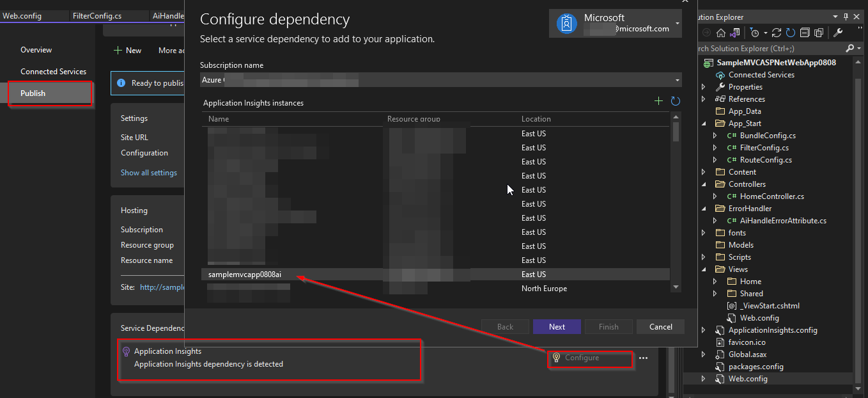Screen dimensions: 868x398
Task: Expand the ApplicationInsights.config node
Action: click(x=704, y=330)
